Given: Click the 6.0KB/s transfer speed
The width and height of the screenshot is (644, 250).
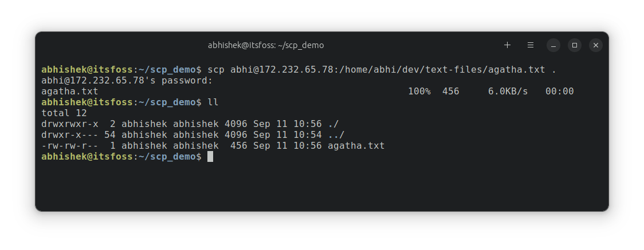Looking at the screenshot, I should [x=508, y=92].
